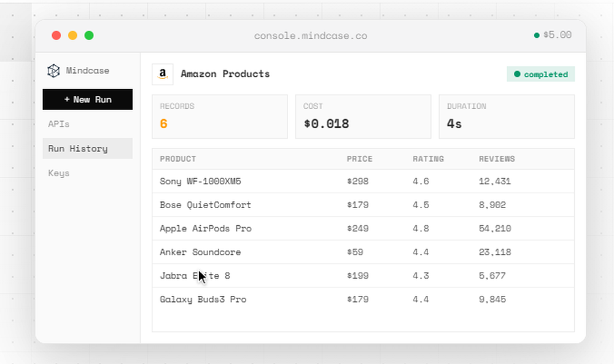The width and height of the screenshot is (614, 364).
Task: Sort by the RATING column header
Action: click(429, 159)
